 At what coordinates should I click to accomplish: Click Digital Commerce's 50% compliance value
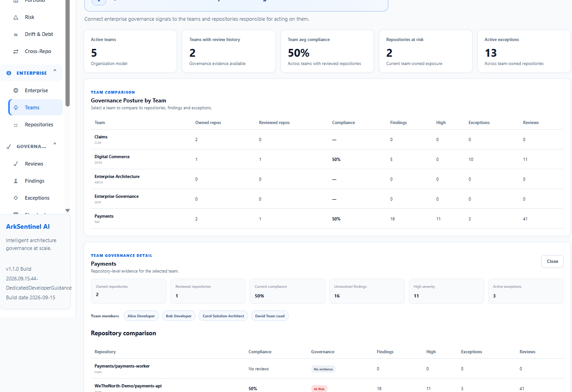pos(336,160)
